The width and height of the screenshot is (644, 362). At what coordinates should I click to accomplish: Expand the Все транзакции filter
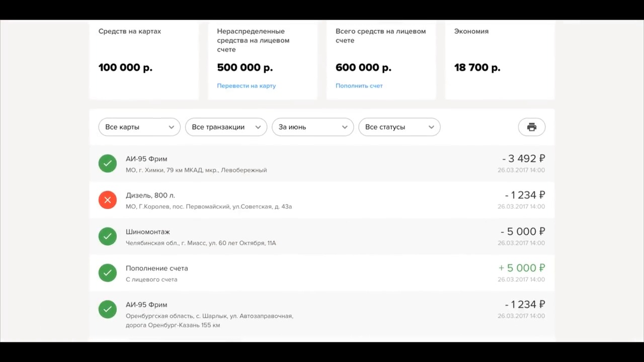tap(226, 127)
